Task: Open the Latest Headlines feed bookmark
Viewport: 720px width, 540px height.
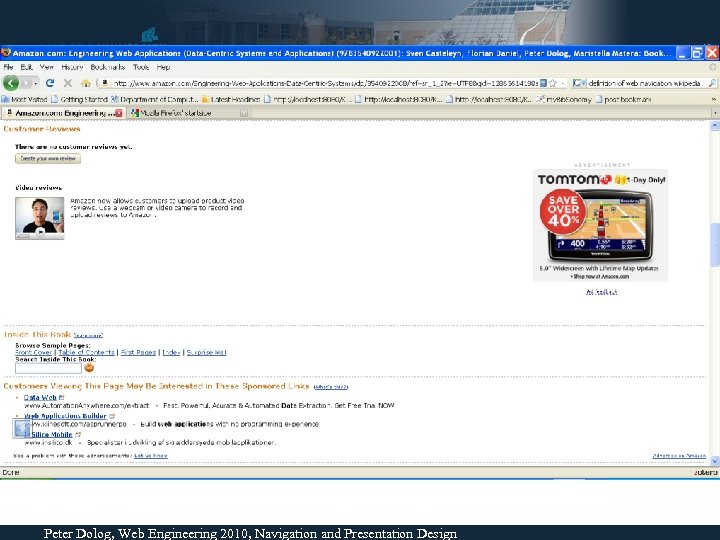Action: (x=231, y=99)
